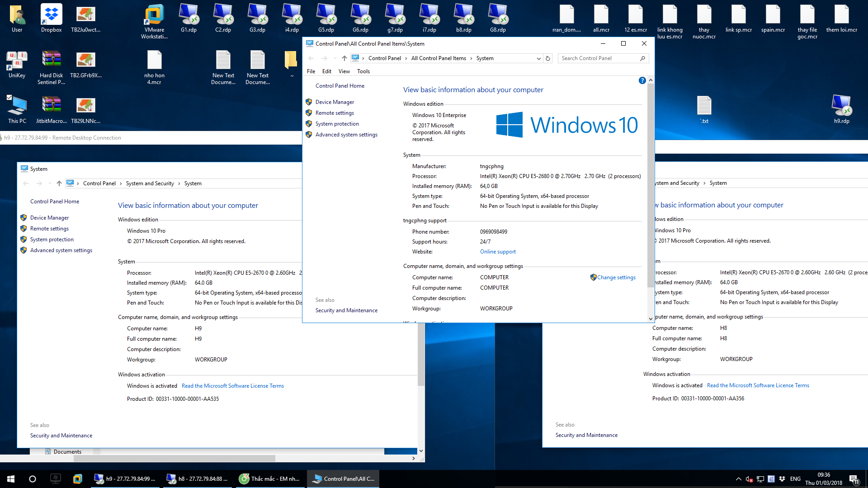Click Change settings link
This screenshot has width=868, height=488.
[616, 277]
